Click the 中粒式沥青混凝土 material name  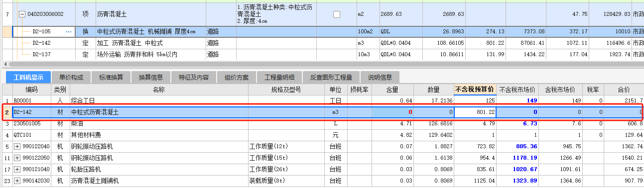click(95, 112)
